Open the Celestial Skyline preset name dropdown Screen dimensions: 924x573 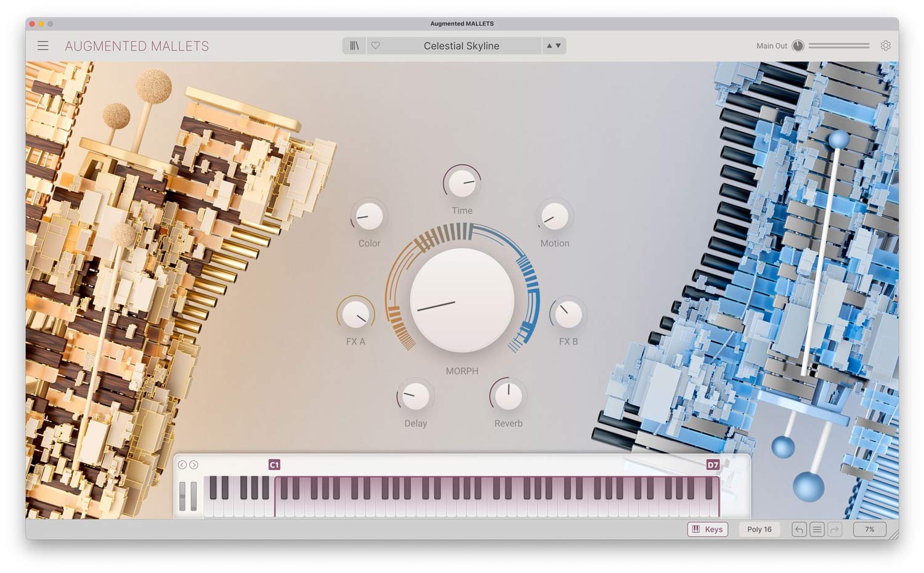(461, 46)
